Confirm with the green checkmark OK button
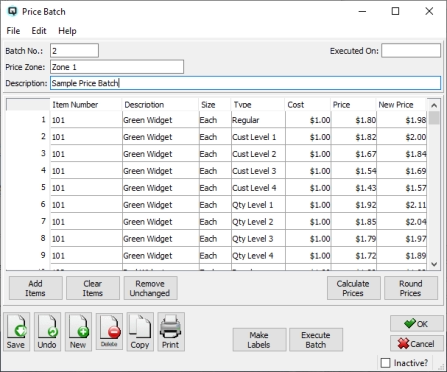Viewport: 447px width, 372px height. coord(417,323)
